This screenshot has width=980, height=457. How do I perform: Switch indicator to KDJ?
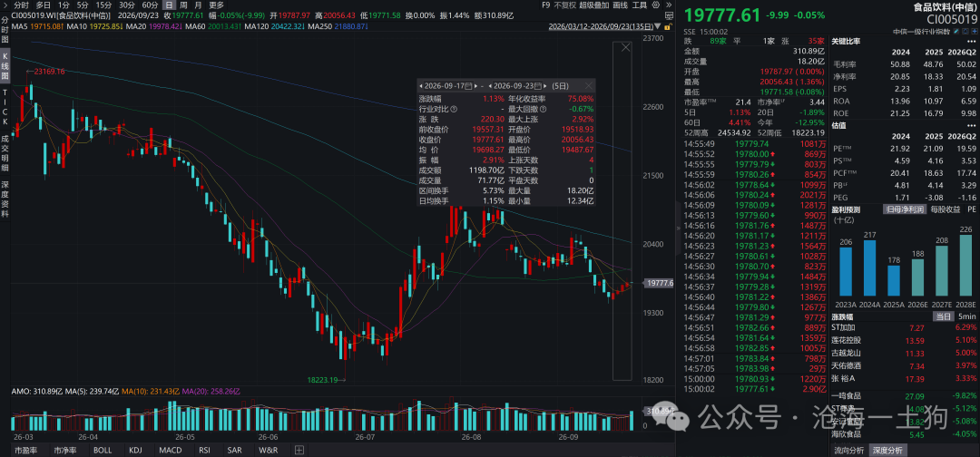coord(135,450)
